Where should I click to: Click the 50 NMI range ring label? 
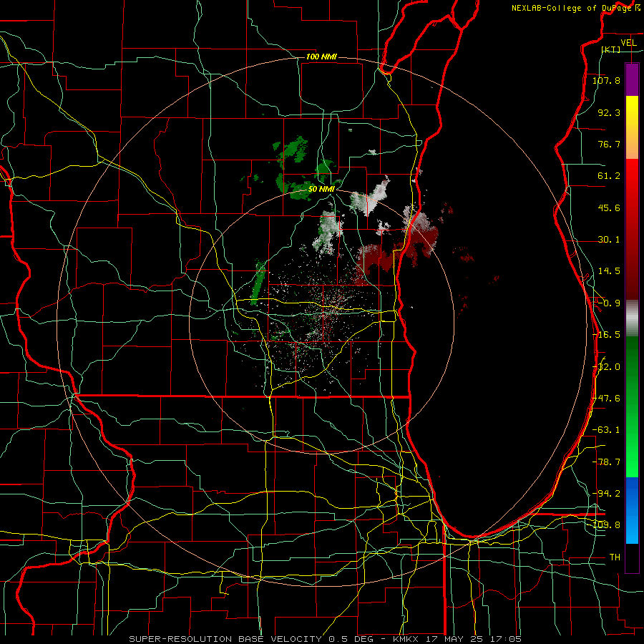click(x=321, y=190)
